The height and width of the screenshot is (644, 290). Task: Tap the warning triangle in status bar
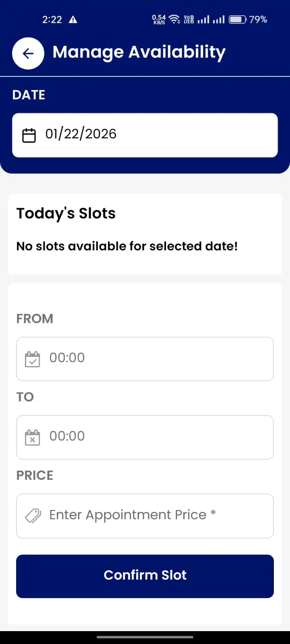coord(73,20)
